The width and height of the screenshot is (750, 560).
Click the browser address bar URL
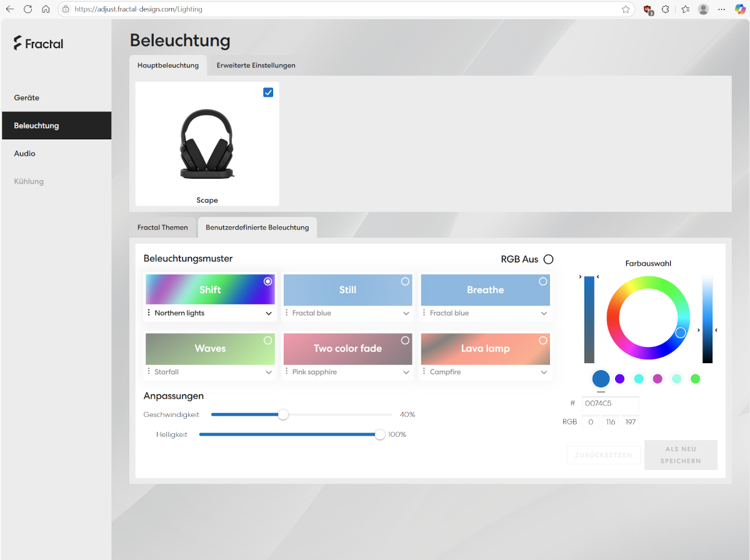pos(138,9)
